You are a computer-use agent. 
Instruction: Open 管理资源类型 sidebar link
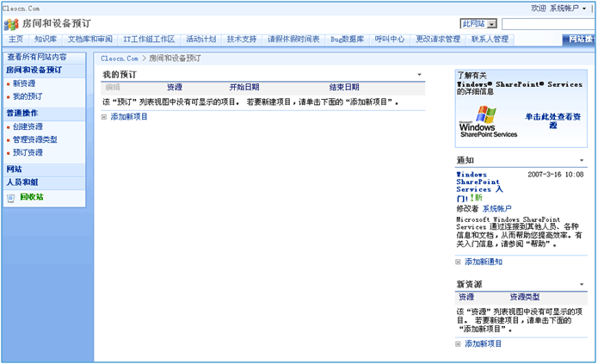[x=35, y=139]
